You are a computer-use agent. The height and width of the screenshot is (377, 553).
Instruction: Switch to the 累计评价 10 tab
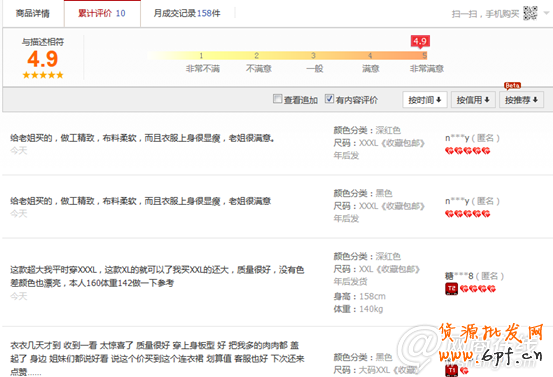coord(102,13)
